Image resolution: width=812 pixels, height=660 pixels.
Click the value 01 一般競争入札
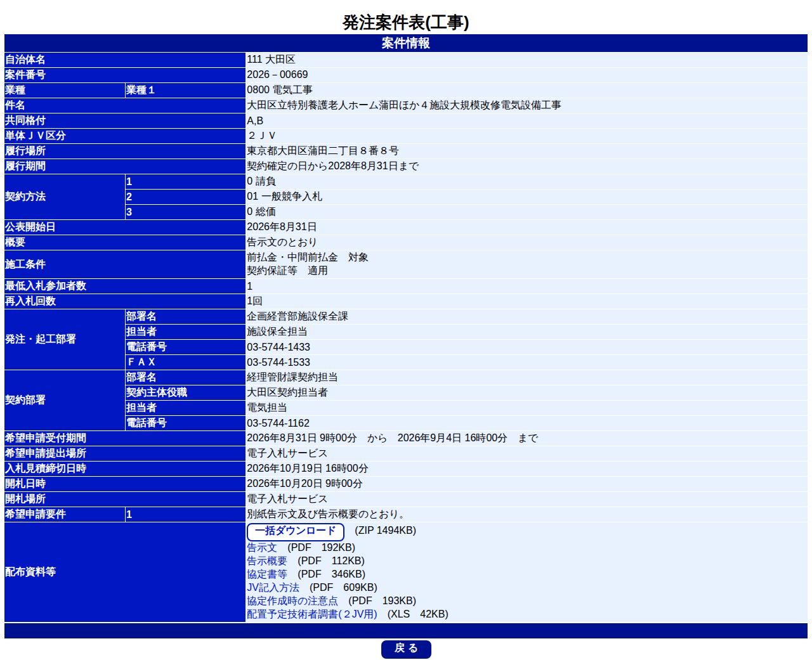pos(285,197)
